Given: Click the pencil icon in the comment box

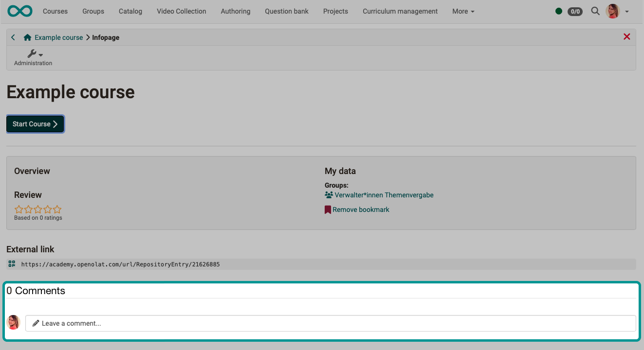Looking at the screenshot, I should click(36, 323).
